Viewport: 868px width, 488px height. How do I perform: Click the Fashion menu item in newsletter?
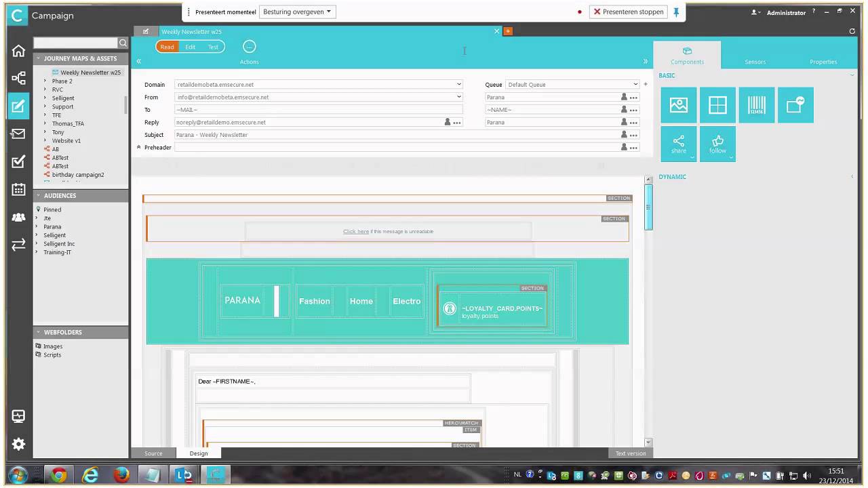pyautogui.click(x=315, y=301)
